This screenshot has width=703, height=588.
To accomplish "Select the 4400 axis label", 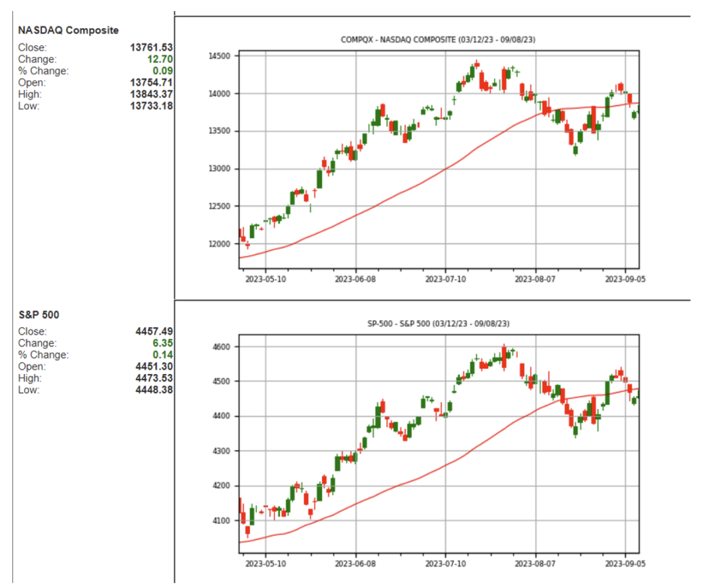I will pos(222,416).
